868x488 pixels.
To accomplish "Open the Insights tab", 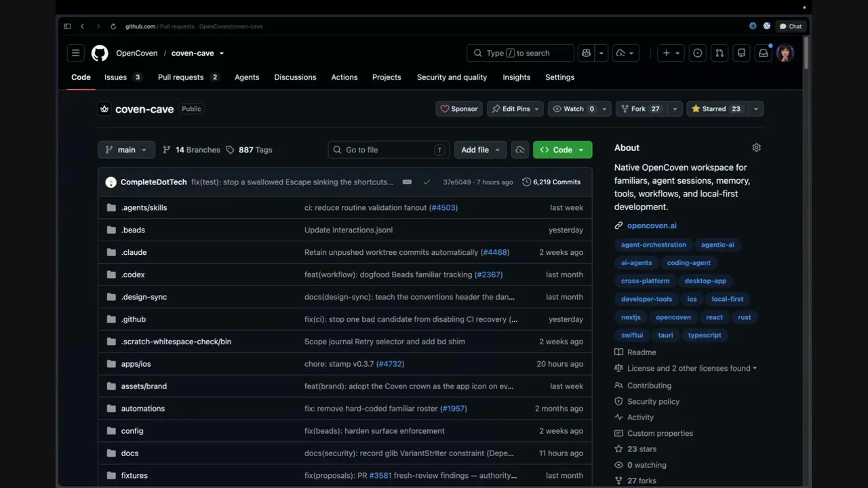I will [x=517, y=77].
